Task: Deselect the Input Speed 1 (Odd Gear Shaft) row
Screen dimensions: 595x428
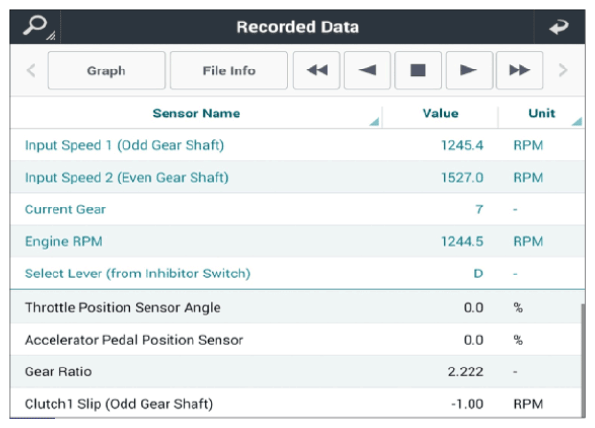Action: (x=298, y=145)
